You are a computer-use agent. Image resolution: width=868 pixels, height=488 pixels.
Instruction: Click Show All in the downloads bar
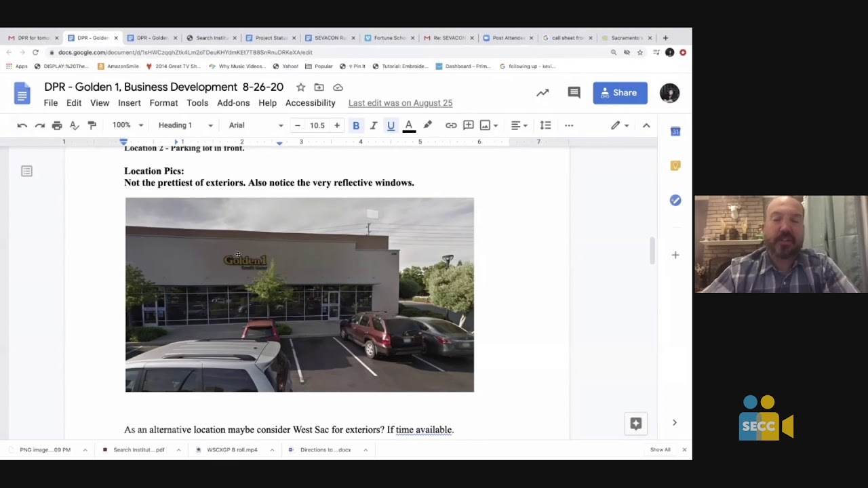(x=660, y=450)
